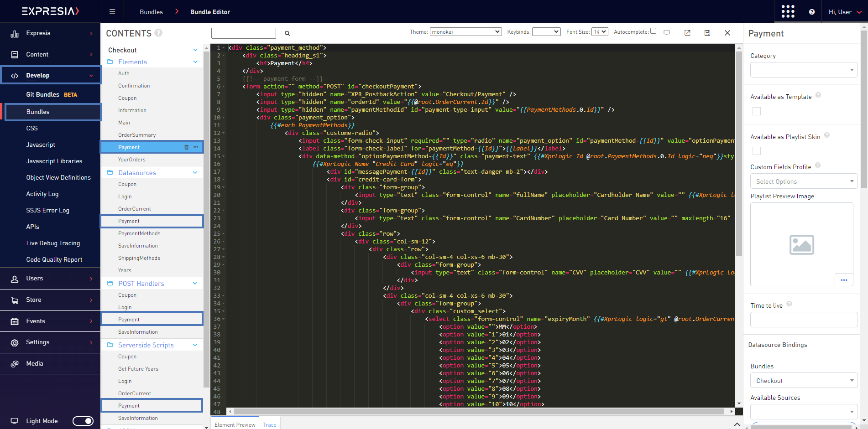
Task: Browse for playlist preview image with ellipsis button
Action: point(844,279)
